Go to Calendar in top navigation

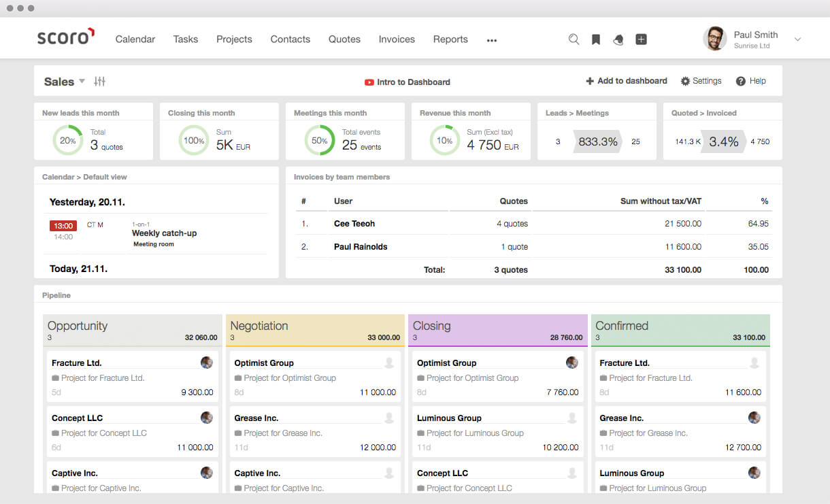135,39
